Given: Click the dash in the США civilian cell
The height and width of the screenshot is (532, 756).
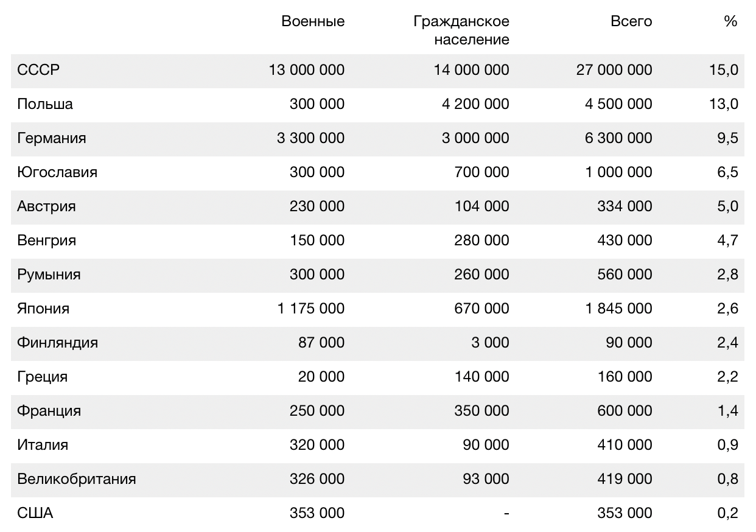Looking at the screenshot, I should [x=506, y=513].
